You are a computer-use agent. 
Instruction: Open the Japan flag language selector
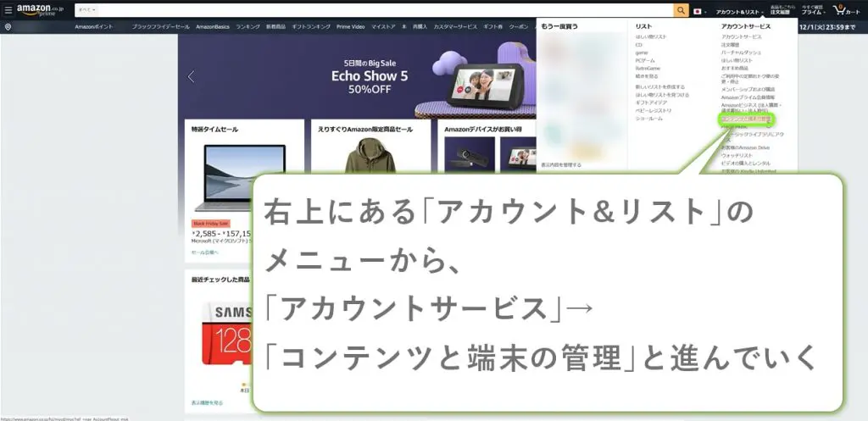(699, 11)
